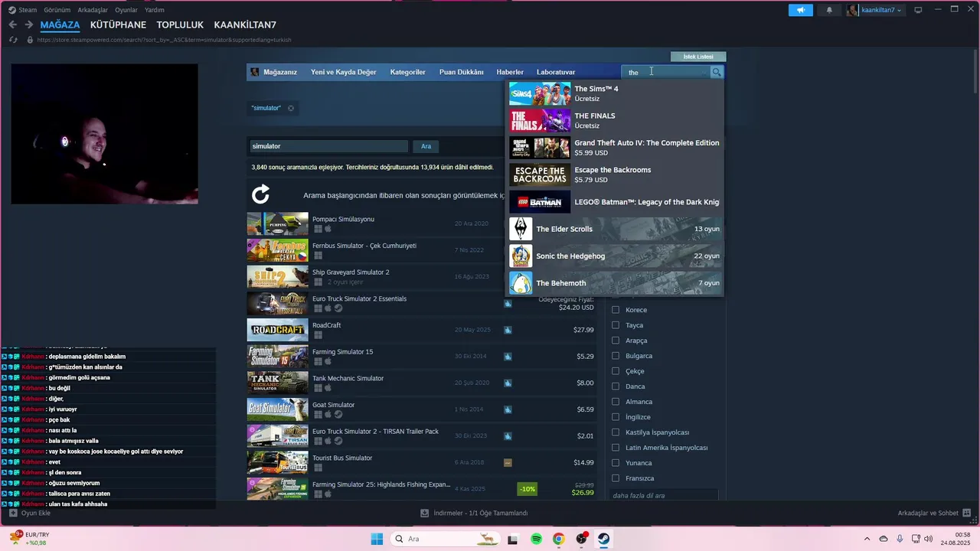Tick the Arapça language checkbox
This screenshot has height=551, width=980.
pos(616,341)
